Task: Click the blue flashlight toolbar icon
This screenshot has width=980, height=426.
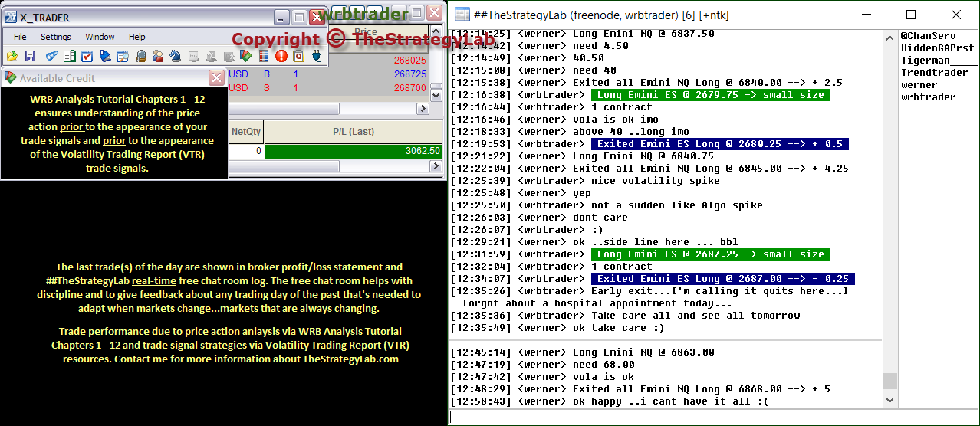Action: point(51,56)
